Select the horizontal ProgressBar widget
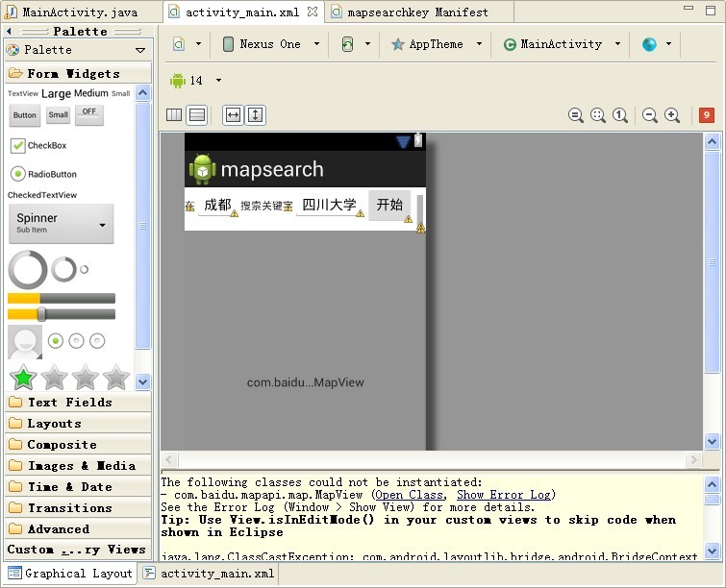 coord(62,299)
